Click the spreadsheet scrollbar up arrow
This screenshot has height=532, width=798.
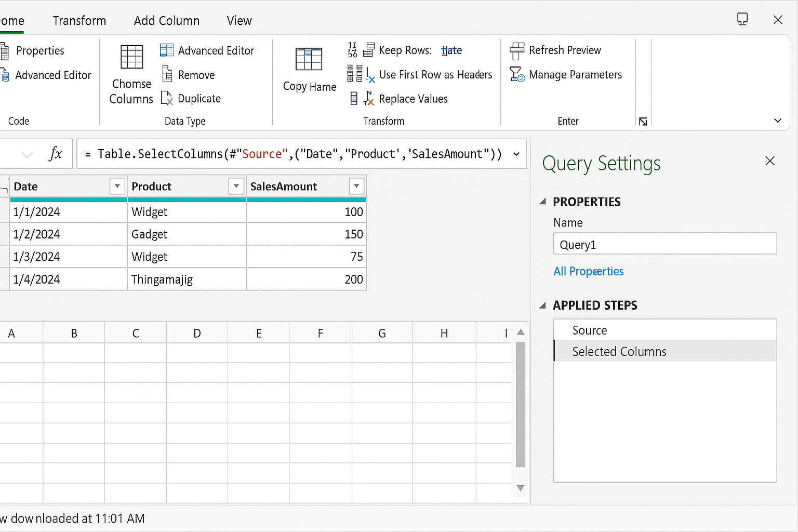click(521, 332)
